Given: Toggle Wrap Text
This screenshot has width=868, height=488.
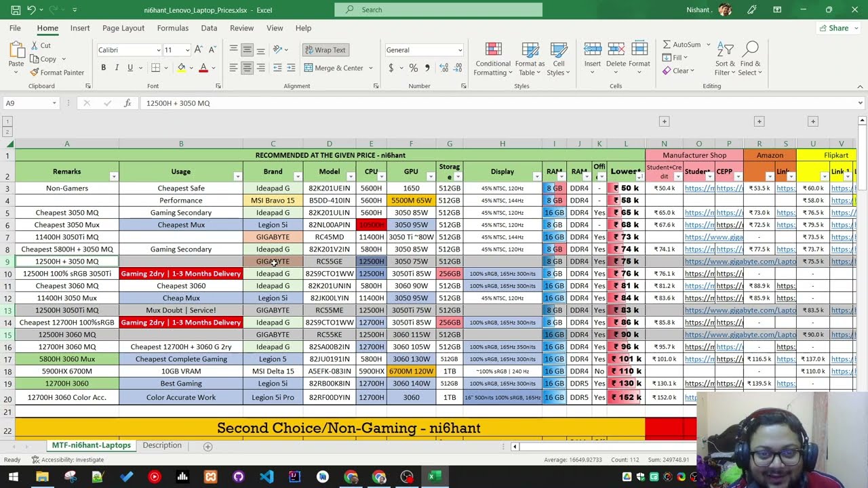Looking at the screenshot, I should (x=325, y=50).
